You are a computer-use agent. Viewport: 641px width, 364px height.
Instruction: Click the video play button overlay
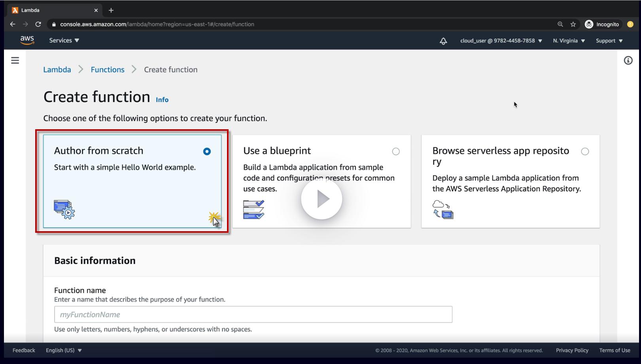(321, 199)
